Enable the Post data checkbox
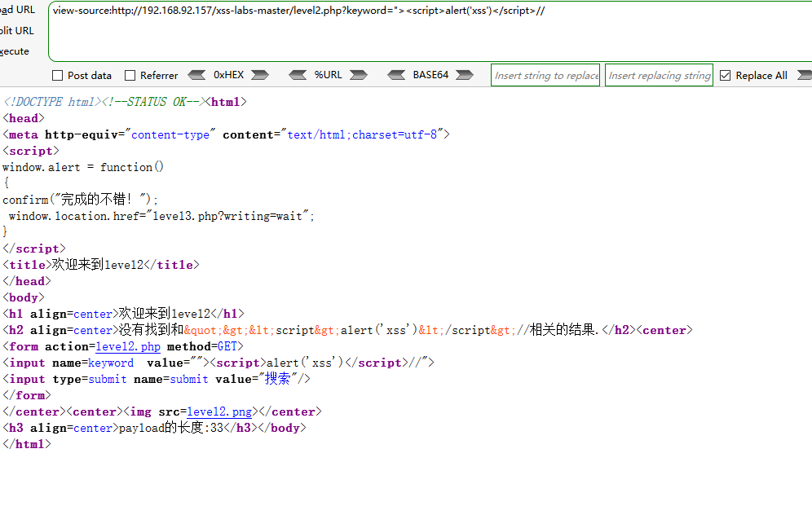 click(x=58, y=76)
